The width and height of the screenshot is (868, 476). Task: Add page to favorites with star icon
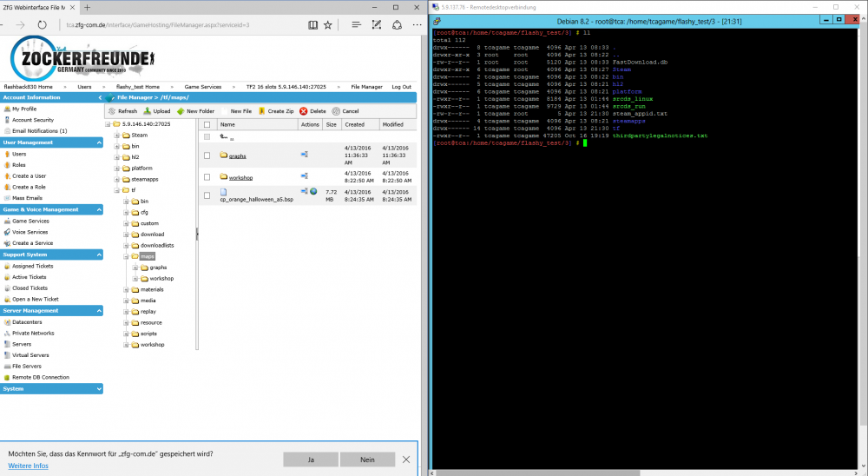(x=328, y=25)
